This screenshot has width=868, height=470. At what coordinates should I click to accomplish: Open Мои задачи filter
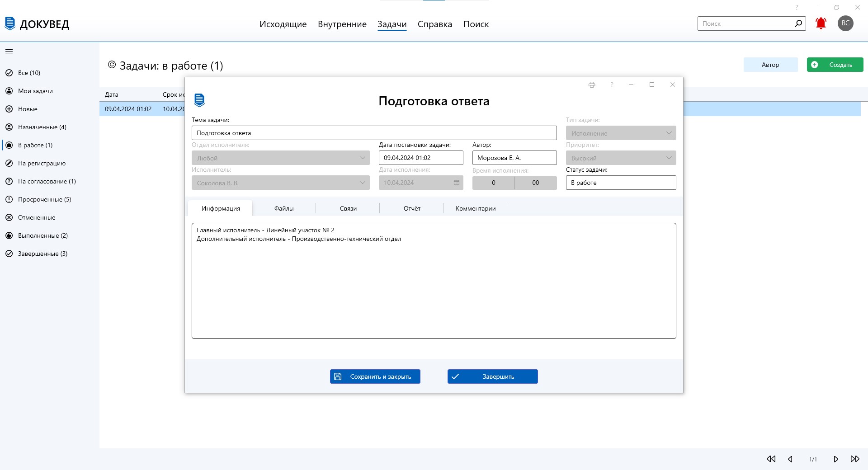[35, 91]
